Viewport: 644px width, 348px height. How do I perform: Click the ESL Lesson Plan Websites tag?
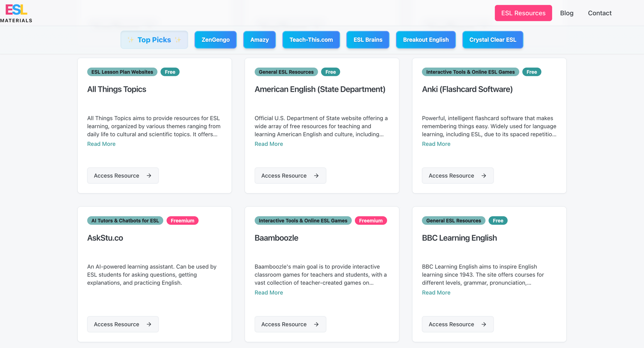point(122,72)
